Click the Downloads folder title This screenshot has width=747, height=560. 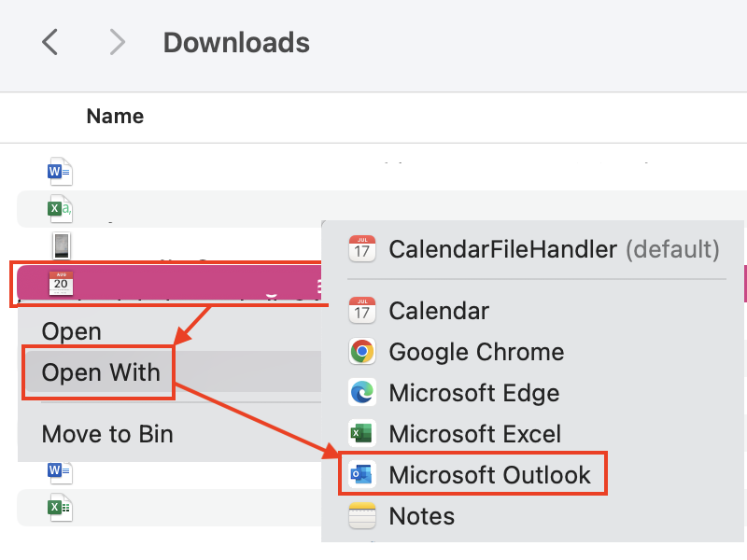[x=236, y=42]
